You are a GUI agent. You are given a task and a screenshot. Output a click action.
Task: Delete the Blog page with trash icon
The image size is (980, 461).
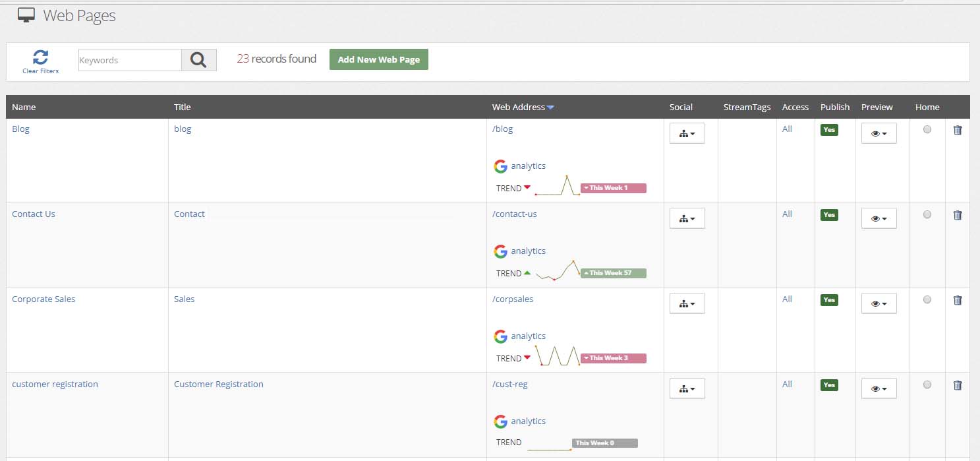(x=958, y=130)
